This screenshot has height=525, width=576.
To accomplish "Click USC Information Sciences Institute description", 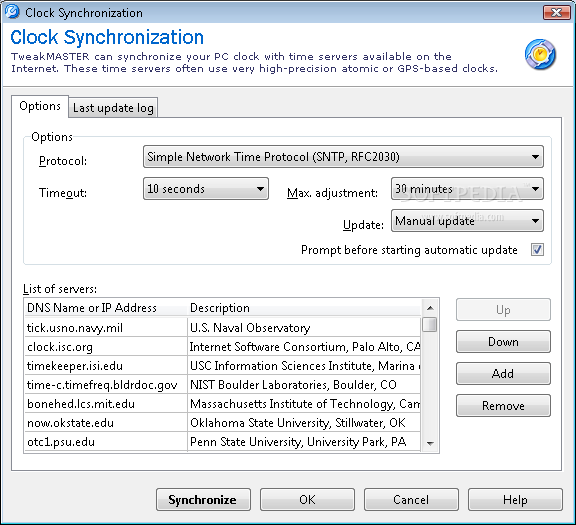I will (x=304, y=366).
